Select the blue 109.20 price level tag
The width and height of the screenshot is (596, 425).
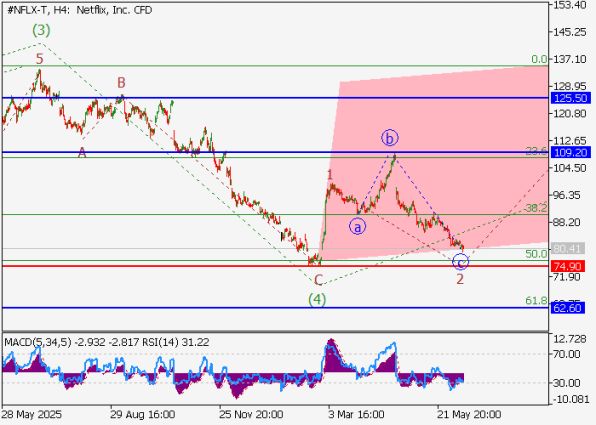coord(571,152)
